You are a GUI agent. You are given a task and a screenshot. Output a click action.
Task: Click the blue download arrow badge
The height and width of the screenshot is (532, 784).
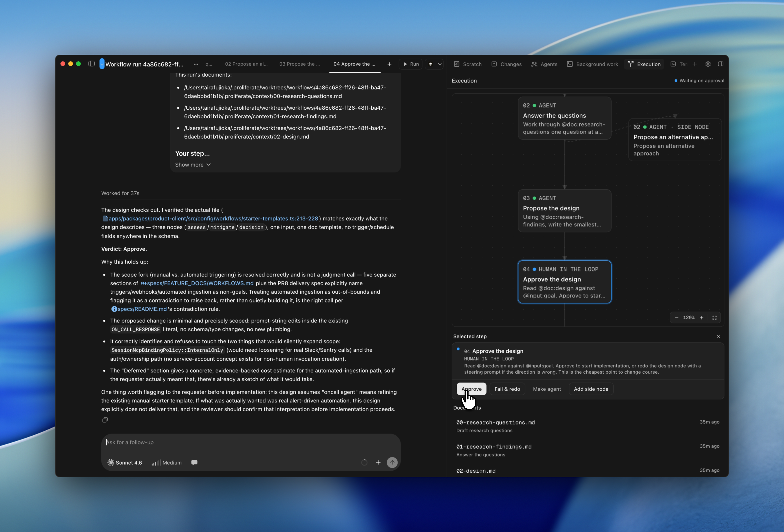coord(102,64)
